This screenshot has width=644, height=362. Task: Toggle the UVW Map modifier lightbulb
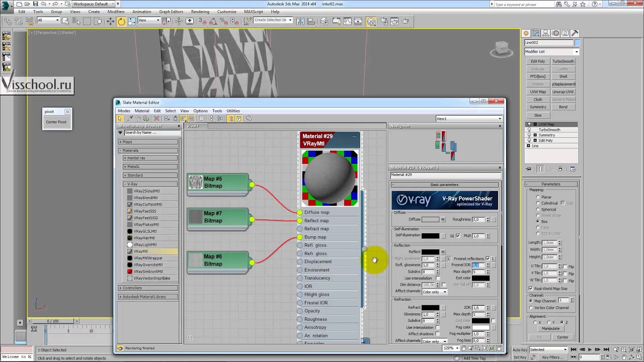tap(529, 124)
